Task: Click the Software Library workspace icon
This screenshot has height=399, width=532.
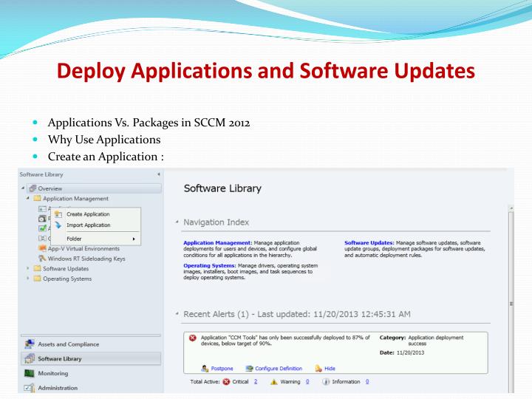Action: (x=30, y=358)
